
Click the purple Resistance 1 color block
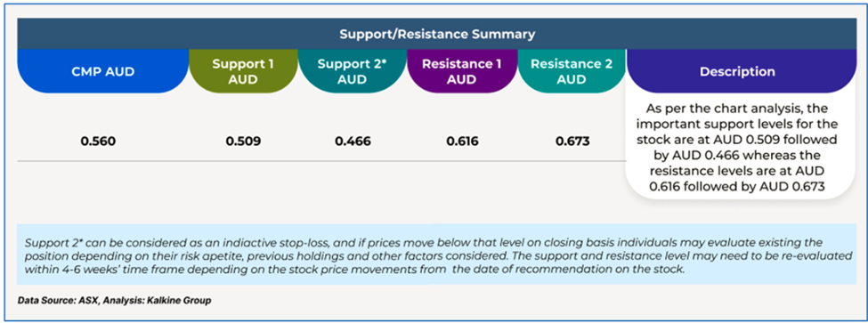pos(462,71)
